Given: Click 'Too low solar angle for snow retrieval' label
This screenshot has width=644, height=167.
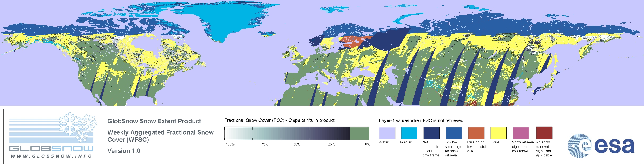Looking at the screenshot, I should (453, 149).
